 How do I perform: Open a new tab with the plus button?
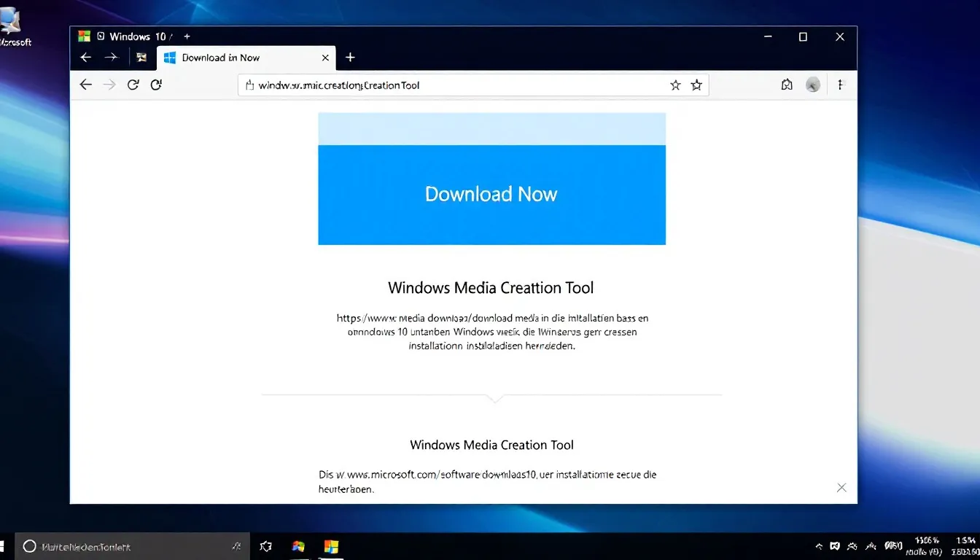(x=350, y=58)
